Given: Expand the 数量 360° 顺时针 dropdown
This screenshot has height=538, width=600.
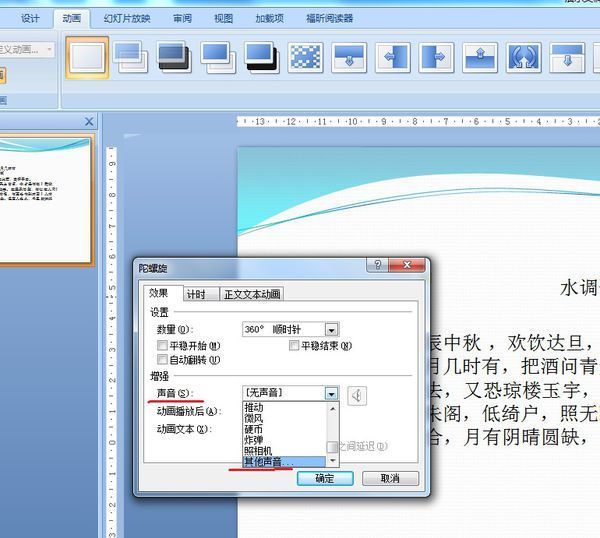Looking at the screenshot, I should pos(331,329).
